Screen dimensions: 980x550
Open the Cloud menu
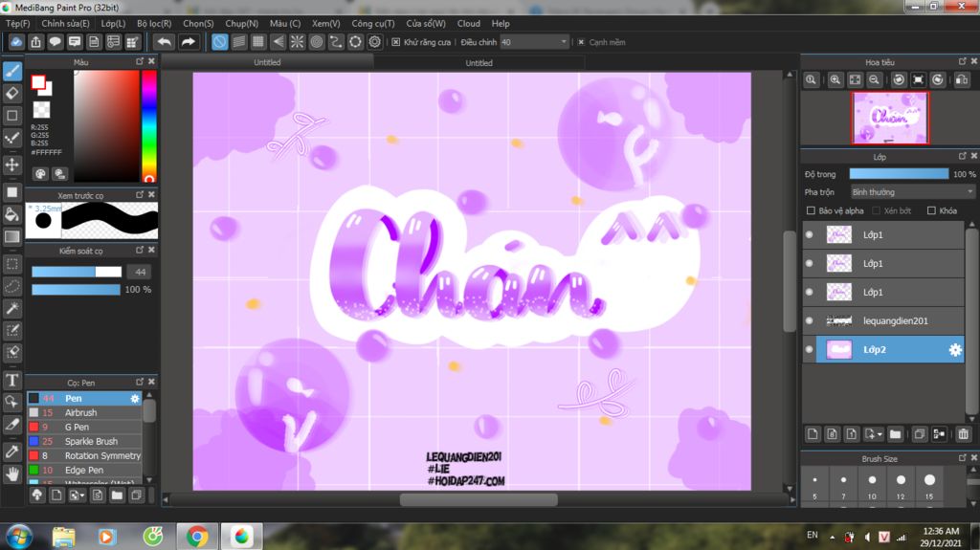pyautogui.click(x=468, y=23)
